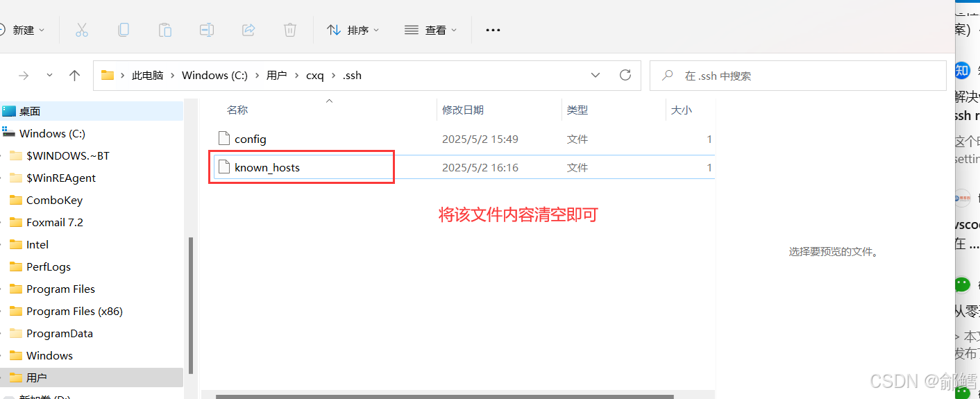
Task: Click the folder icon in address bar
Action: 108,75
